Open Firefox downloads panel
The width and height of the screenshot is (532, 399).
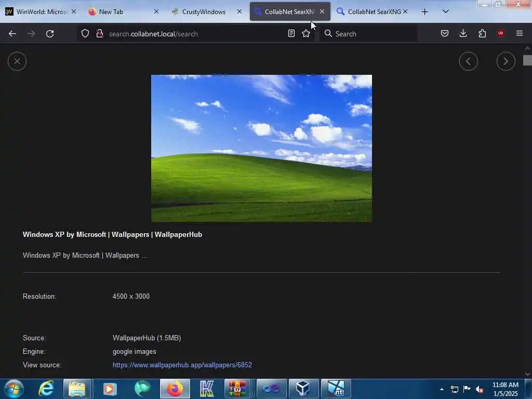(x=463, y=34)
